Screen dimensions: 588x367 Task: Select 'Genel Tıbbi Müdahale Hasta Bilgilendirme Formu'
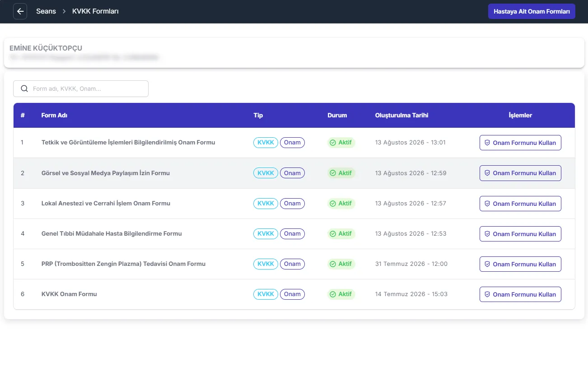pyautogui.click(x=112, y=234)
